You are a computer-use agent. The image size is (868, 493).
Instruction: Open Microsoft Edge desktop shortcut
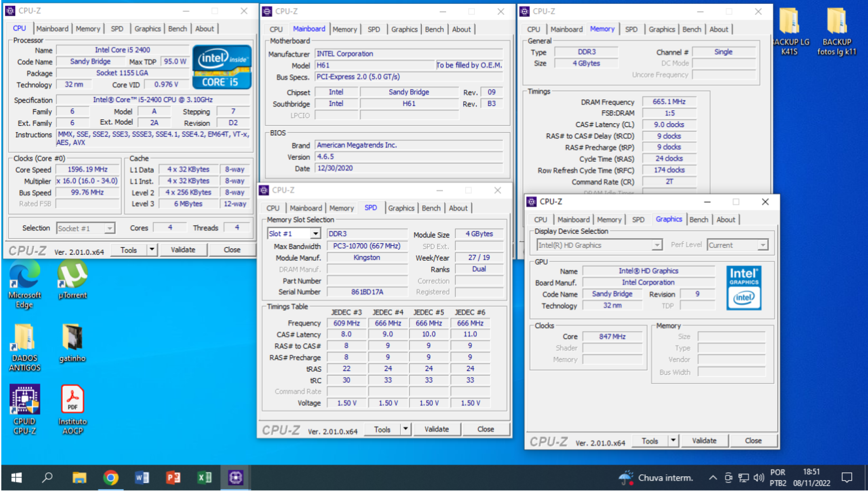tap(24, 285)
